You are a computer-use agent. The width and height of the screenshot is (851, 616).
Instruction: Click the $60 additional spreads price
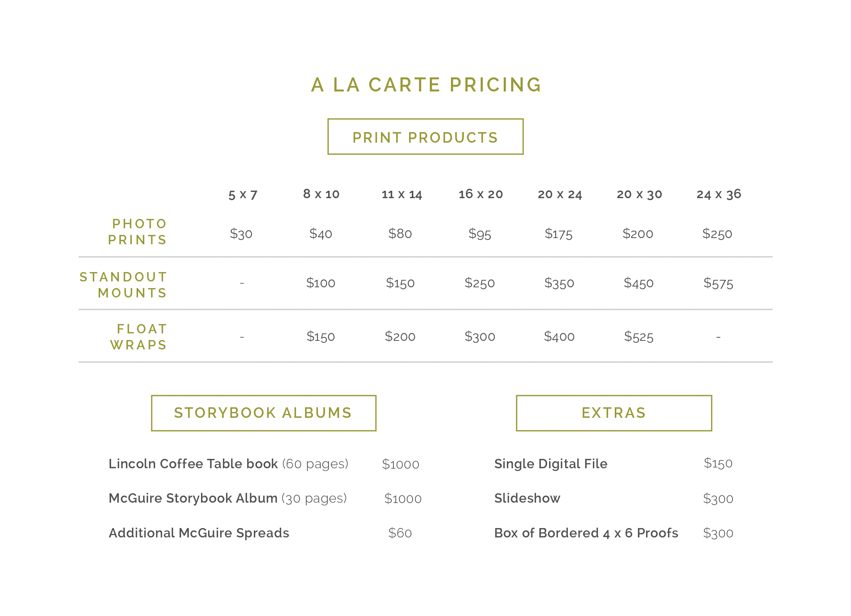click(x=400, y=533)
